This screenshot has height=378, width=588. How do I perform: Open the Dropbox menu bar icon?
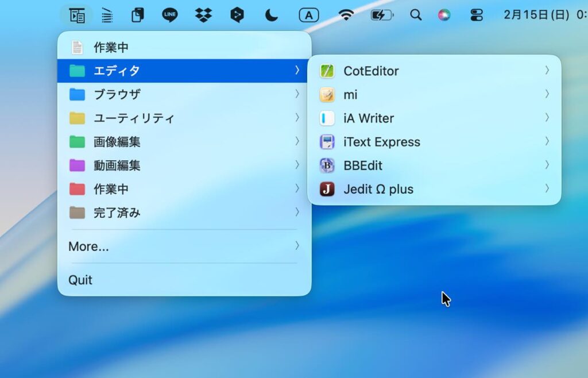[x=203, y=15]
